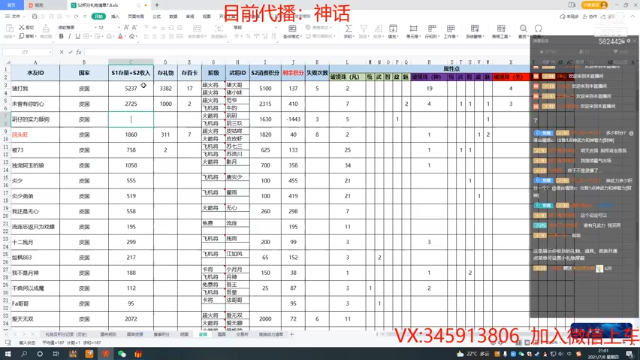Screen dimensions: 640x360
Task: Click the Worksheet (工作表) icon
Action: pos(451,28)
